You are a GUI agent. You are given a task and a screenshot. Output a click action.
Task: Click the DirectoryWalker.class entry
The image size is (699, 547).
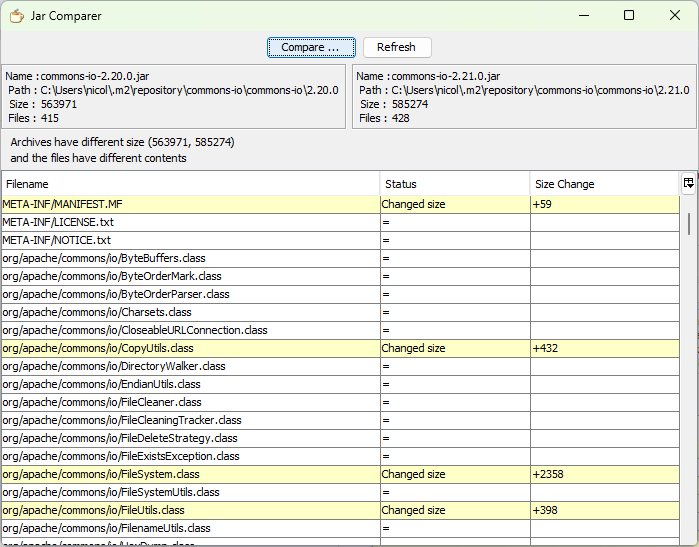(114, 366)
